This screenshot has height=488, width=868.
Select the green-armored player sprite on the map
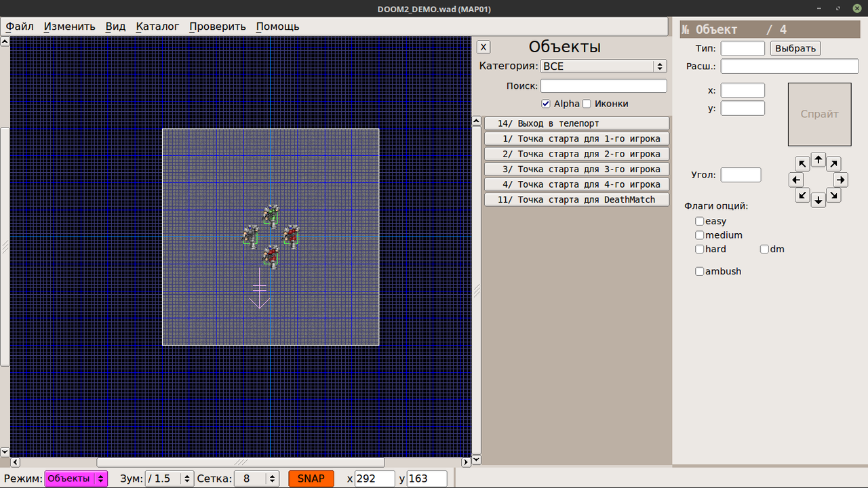[x=271, y=215]
